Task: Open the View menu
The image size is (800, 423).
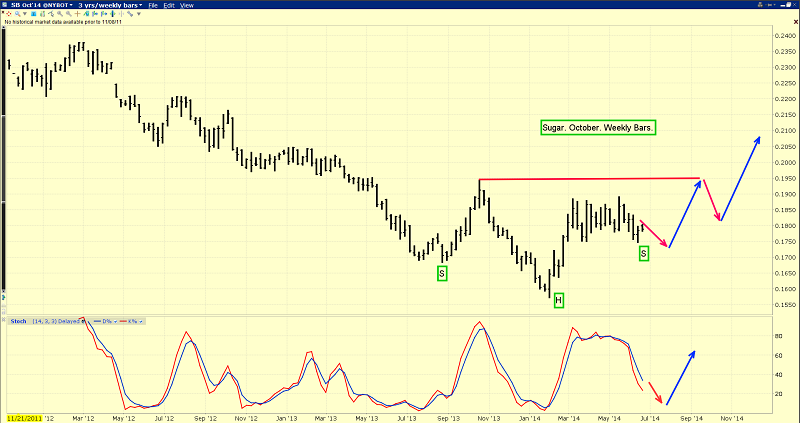Action: point(187,5)
